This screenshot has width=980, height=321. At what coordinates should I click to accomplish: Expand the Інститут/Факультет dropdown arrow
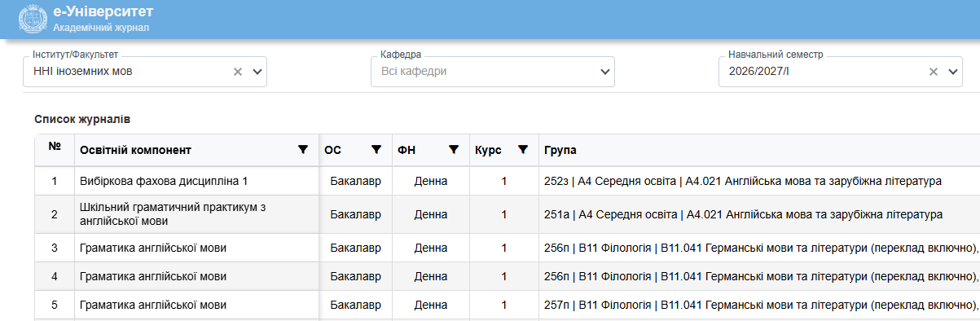[257, 72]
